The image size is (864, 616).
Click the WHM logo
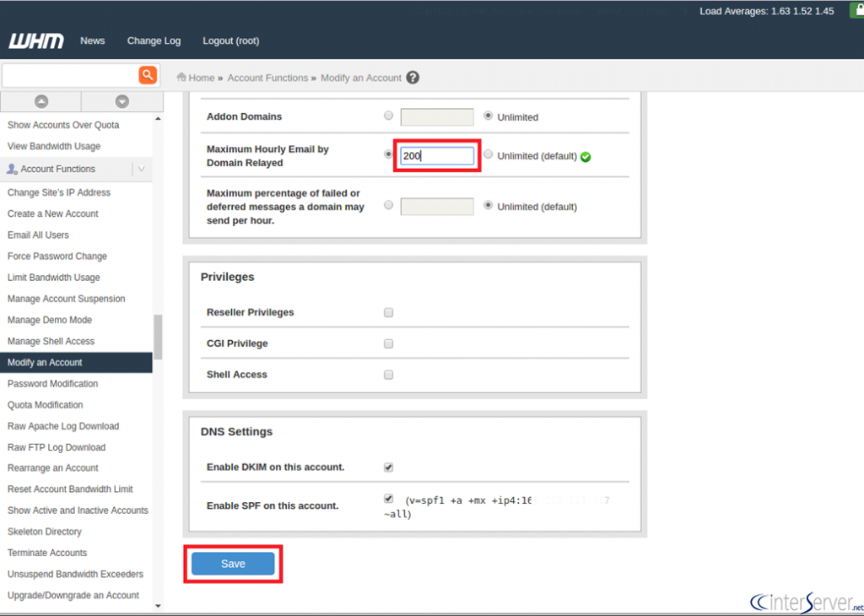tap(35, 41)
